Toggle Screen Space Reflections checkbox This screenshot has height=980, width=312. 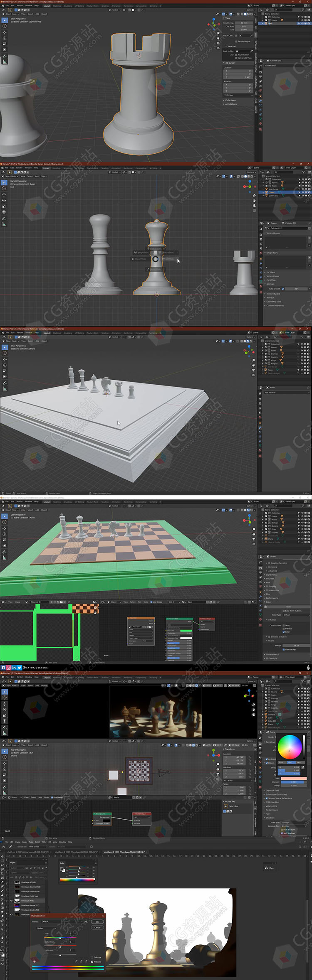tap(267, 798)
